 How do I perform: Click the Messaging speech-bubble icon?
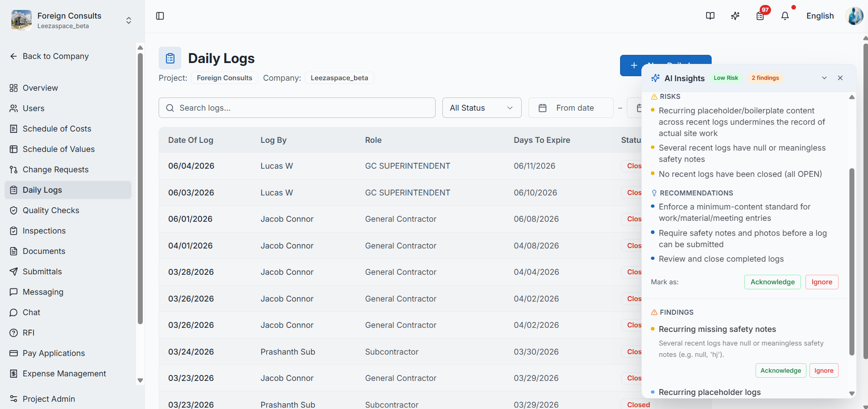pyautogui.click(x=14, y=292)
